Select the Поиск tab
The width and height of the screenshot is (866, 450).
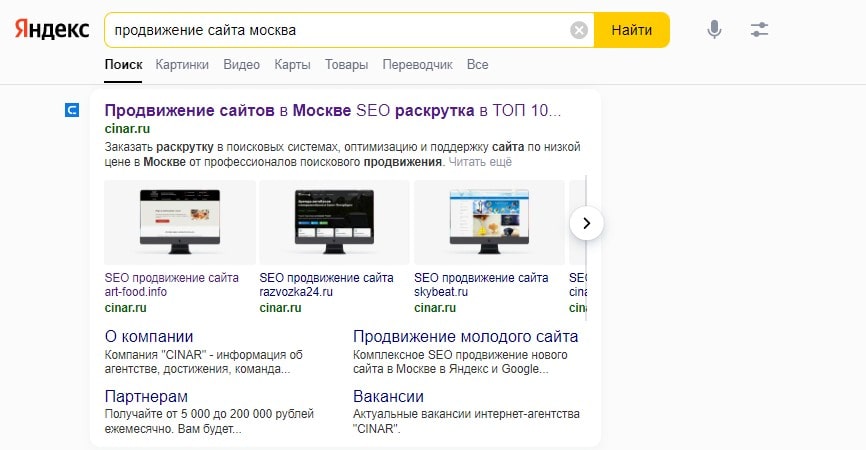point(123,65)
